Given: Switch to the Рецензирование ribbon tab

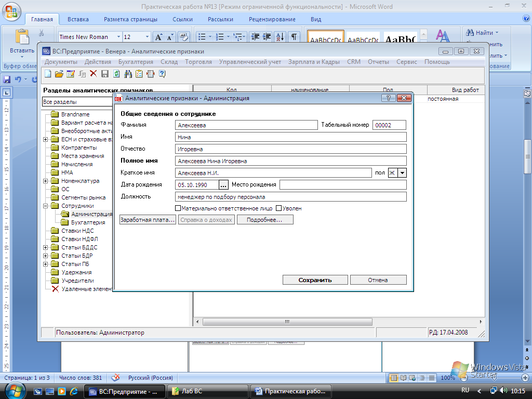Looking at the screenshot, I should tap(272, 19).
